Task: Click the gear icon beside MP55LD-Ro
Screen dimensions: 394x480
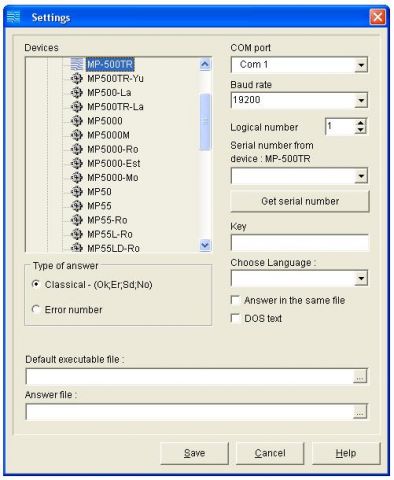Action: (77, 248)
